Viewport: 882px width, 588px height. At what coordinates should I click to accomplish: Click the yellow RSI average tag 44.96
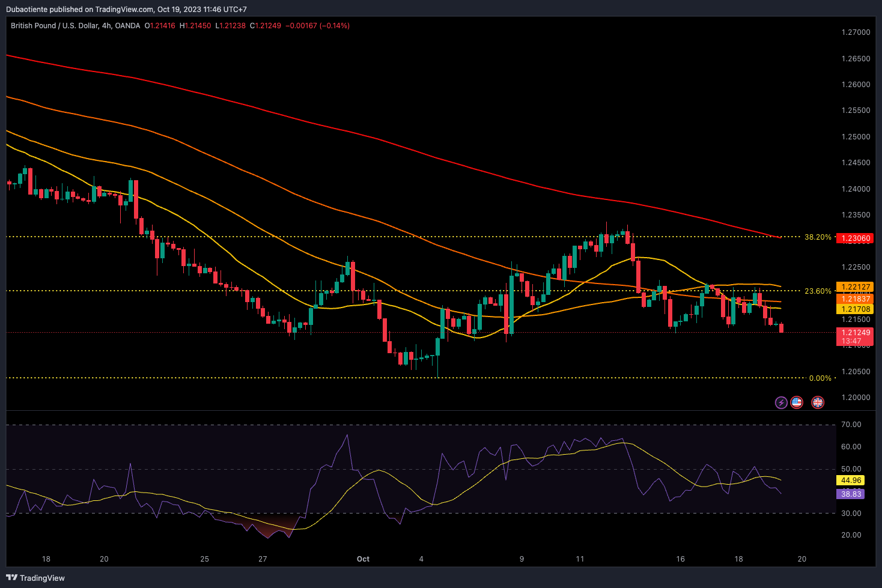click(851, 480)
